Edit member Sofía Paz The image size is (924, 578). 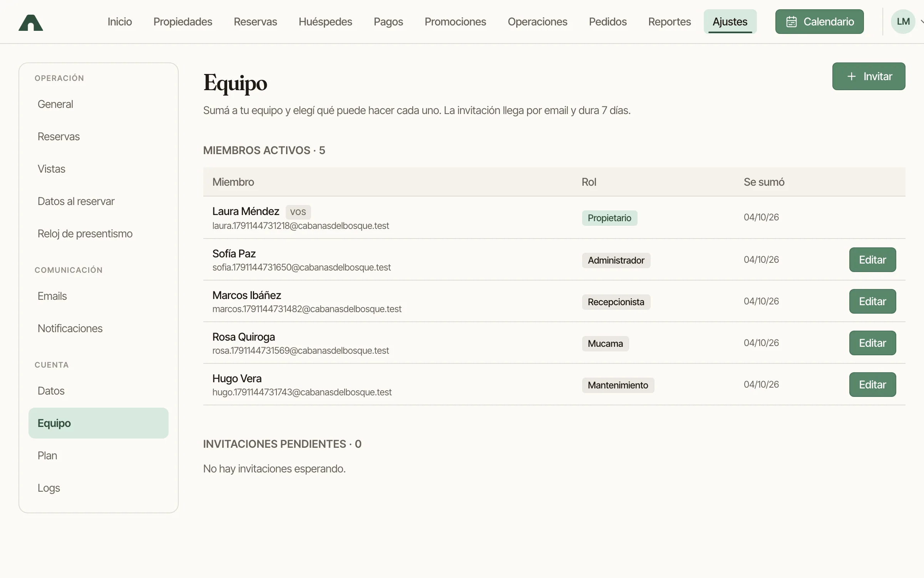click(x=872, y=260)
